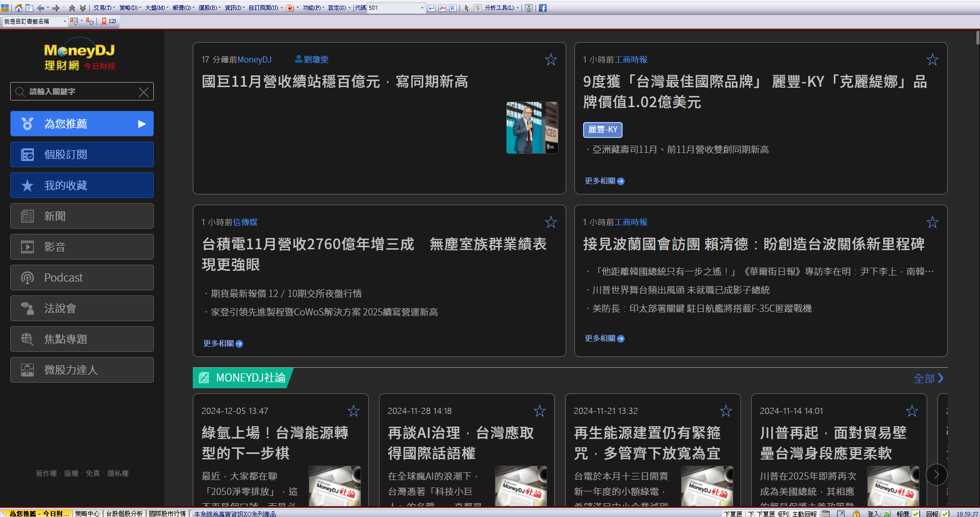Click the 請輸入關鍵字 search field
Image resolution: width=980 pixels, height=517 pixels.
click(77, 92)
